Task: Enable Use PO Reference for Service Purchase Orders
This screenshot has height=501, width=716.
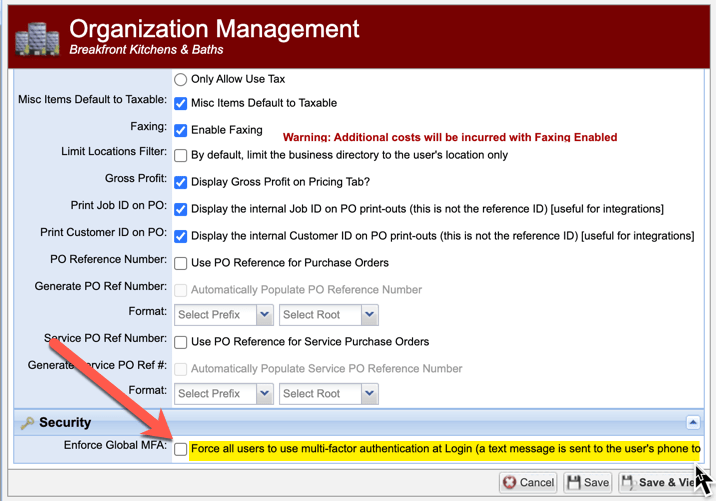Action: (180, 342)
